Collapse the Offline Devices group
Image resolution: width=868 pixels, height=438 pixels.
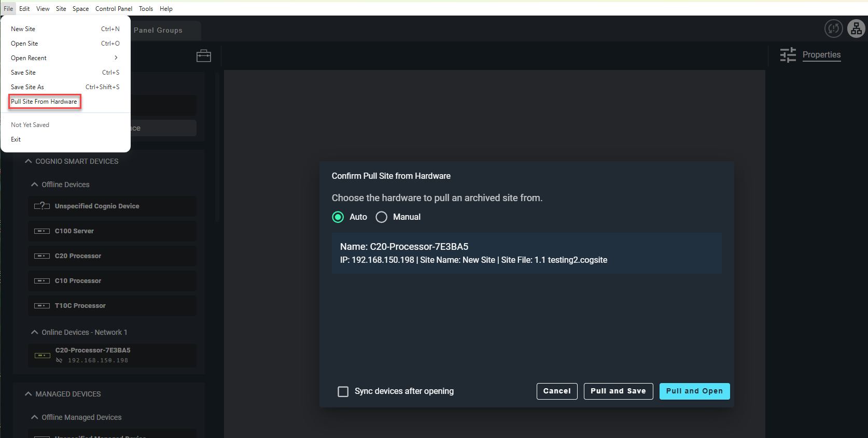[35, 185]
